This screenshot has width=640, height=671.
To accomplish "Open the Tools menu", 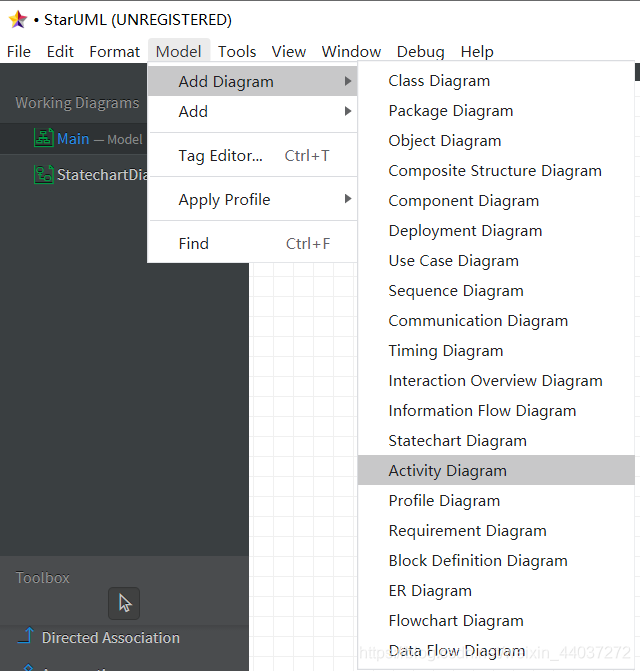I will click(x=237, y=52).
